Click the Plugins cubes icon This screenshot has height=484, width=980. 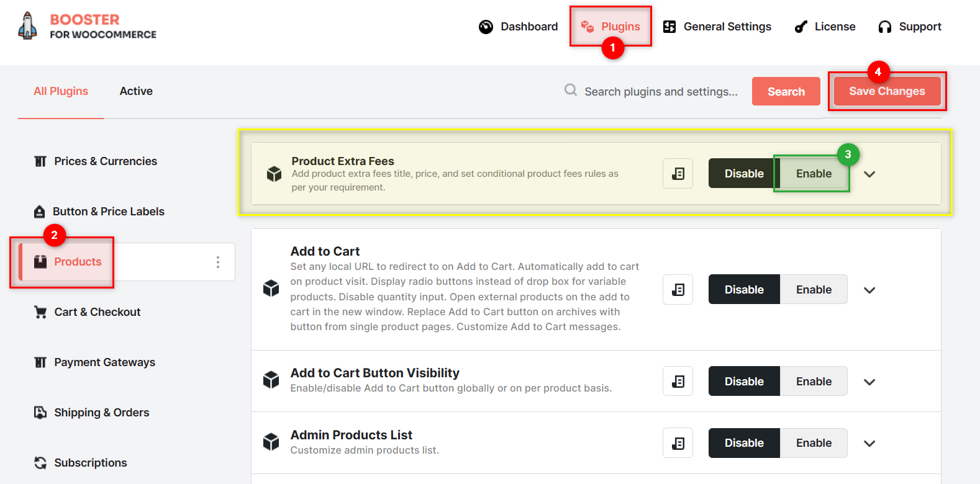coord(587,26)
